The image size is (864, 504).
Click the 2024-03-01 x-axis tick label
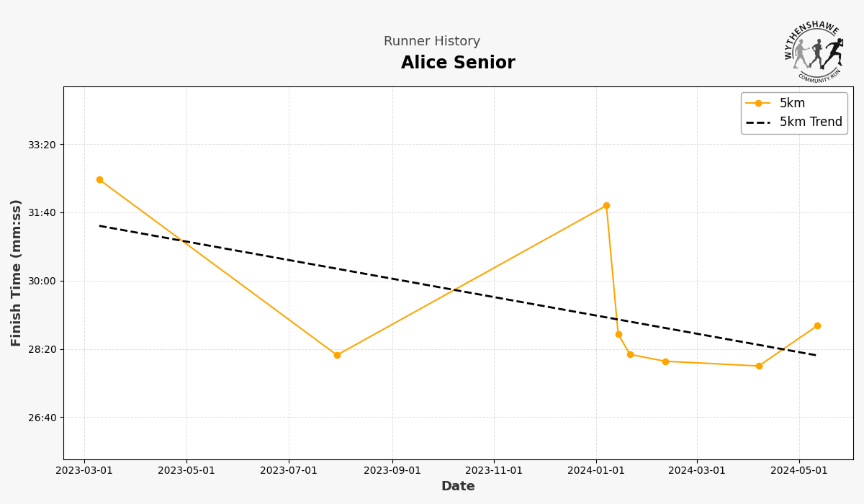[x=697, y=471]
